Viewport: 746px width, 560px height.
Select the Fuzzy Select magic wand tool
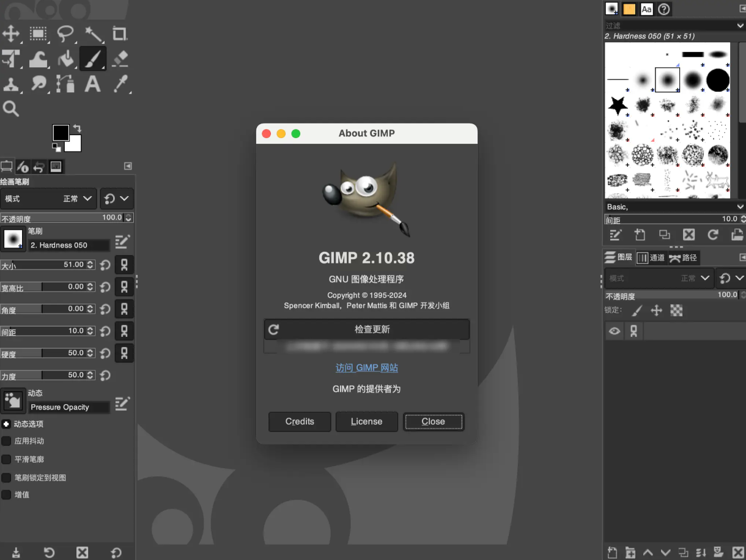tap(93, 33)
